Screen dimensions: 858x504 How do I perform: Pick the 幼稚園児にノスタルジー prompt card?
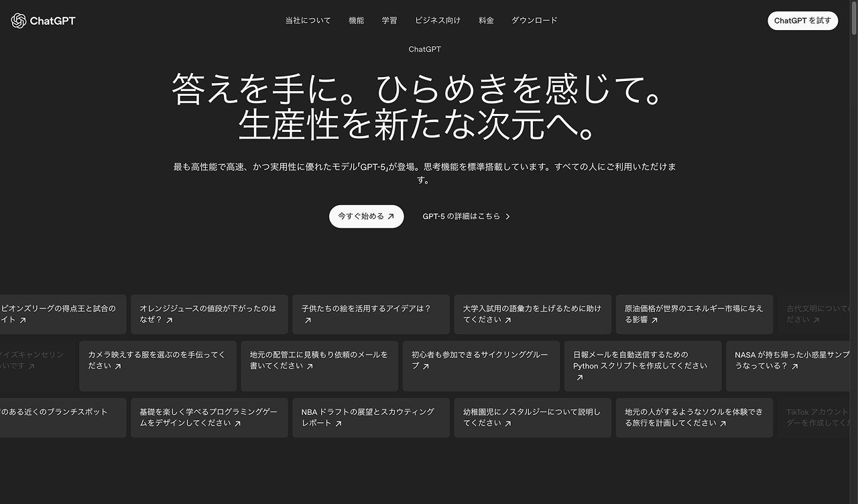coord(533,418)
